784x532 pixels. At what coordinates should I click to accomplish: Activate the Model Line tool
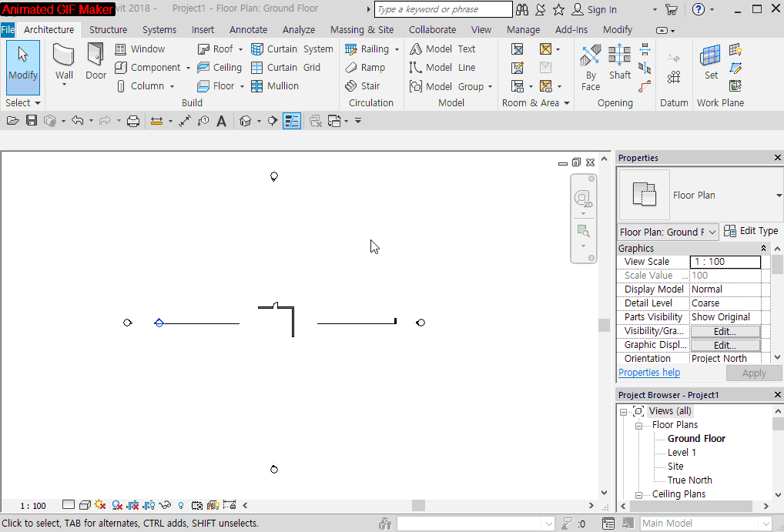coord(443,68)
